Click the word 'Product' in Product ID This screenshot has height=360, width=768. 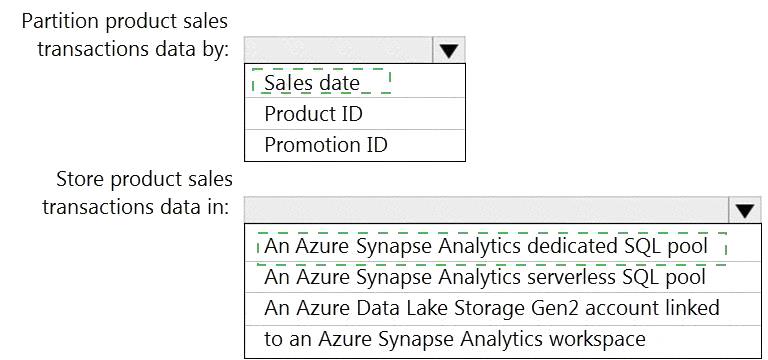coord(296,114)
